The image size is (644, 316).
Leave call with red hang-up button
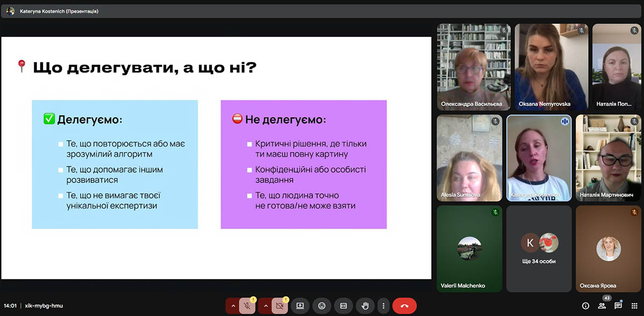coord(404,306)
